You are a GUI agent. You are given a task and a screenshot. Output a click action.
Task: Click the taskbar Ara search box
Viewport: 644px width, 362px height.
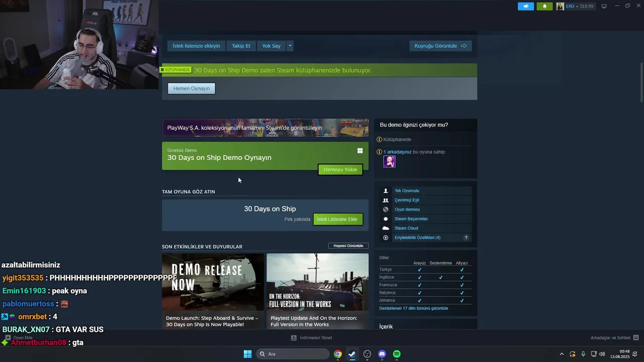click(x=294, y=354)
